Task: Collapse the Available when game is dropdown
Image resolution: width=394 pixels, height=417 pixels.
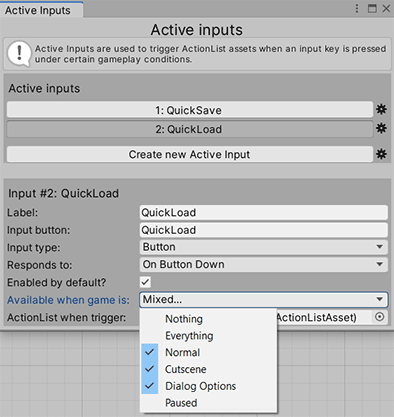Action: [x=264, y=300]
